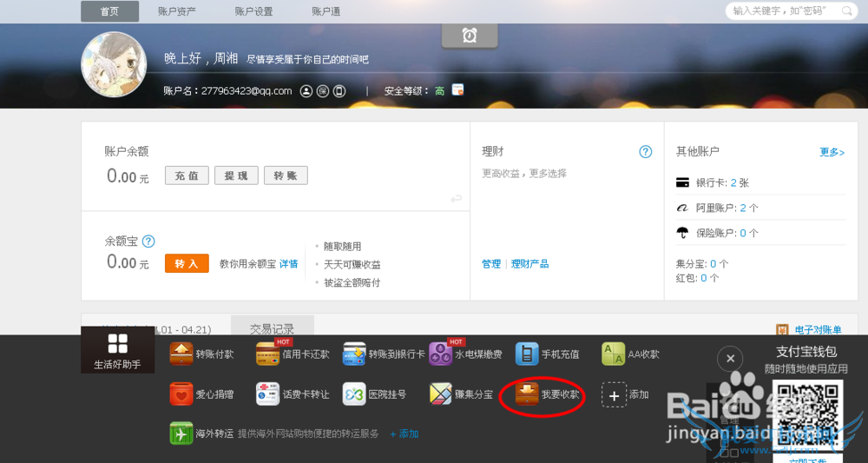Click the 被盗全额赔付 bullet text
The width and height of the screenshot is (868, 463).
[352, 283]
